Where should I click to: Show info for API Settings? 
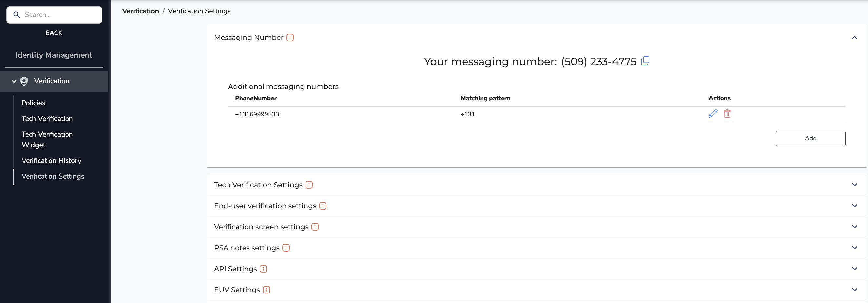(263, 269)
